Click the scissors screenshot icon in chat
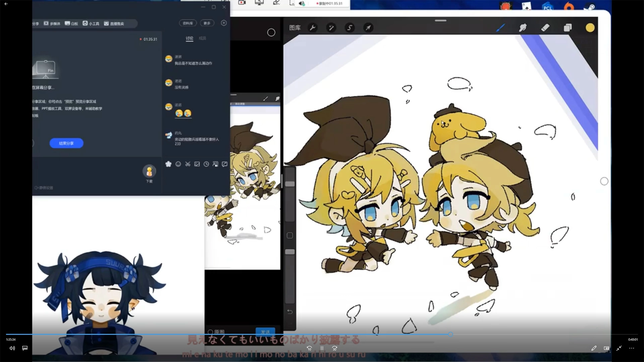This screenshot has height=362, width=644. (x=187, y=164)
